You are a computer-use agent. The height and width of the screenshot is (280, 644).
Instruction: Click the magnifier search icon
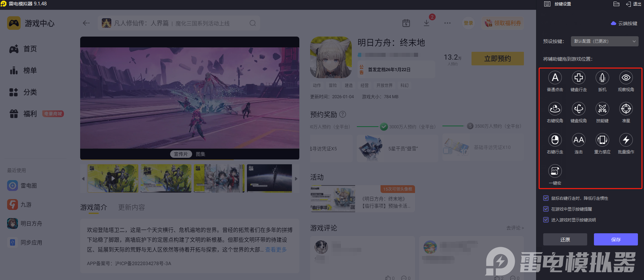(253, 23)
